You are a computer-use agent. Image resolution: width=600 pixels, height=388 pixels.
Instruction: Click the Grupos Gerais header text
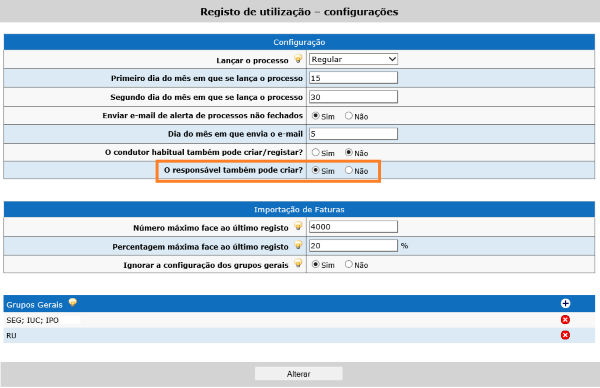(34, 305)
